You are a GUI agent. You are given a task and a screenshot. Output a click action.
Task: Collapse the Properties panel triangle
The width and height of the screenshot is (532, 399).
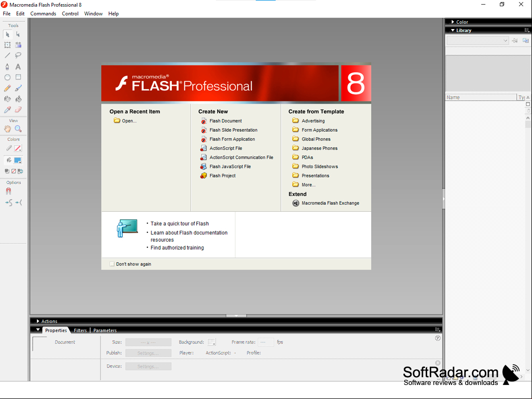click(x=38, y=330)
